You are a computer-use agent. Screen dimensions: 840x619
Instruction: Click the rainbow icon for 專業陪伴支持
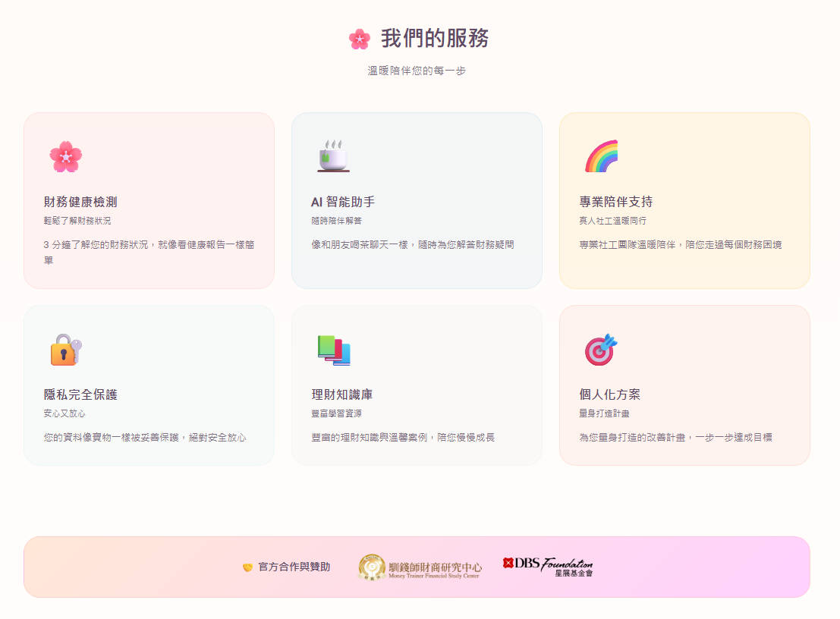point(601,156)
